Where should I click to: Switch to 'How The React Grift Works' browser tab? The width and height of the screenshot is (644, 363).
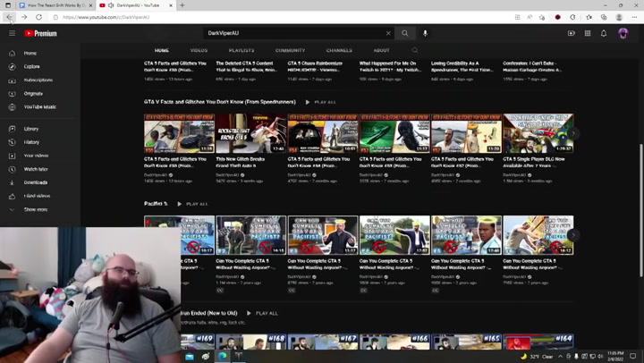point(55,5)
